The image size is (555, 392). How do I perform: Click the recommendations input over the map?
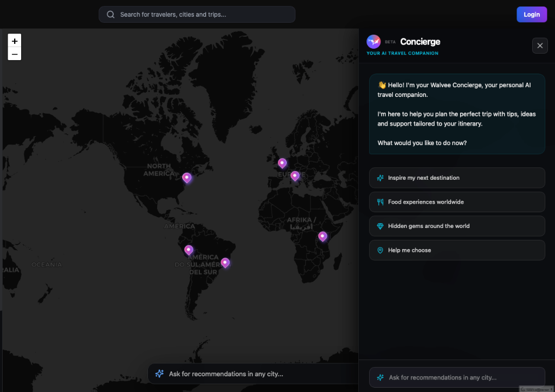click(x=253, y=374)
